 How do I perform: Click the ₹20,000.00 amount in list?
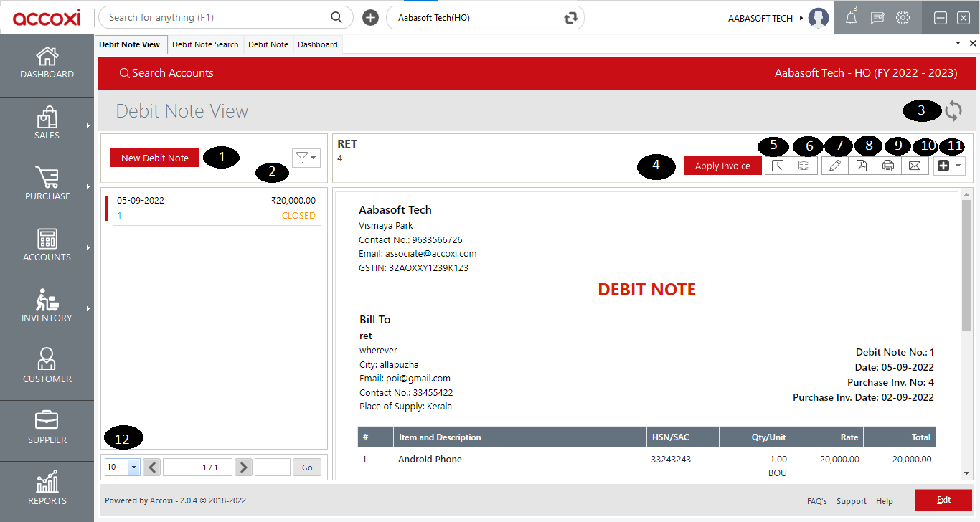(293, 201)
